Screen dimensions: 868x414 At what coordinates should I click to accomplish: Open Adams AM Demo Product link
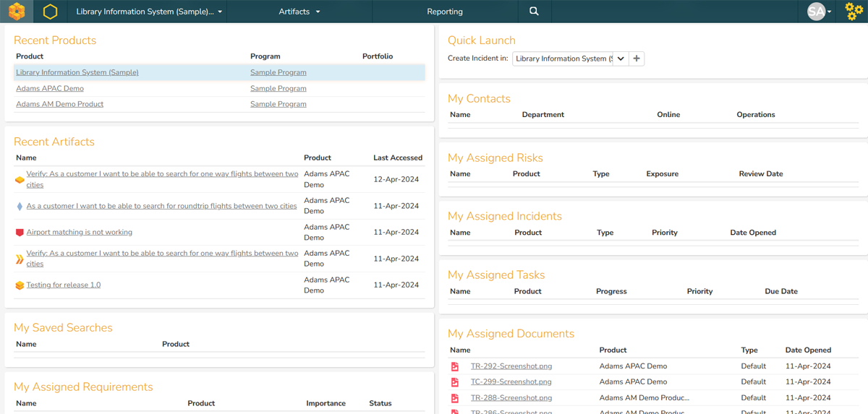pos(59,104)
